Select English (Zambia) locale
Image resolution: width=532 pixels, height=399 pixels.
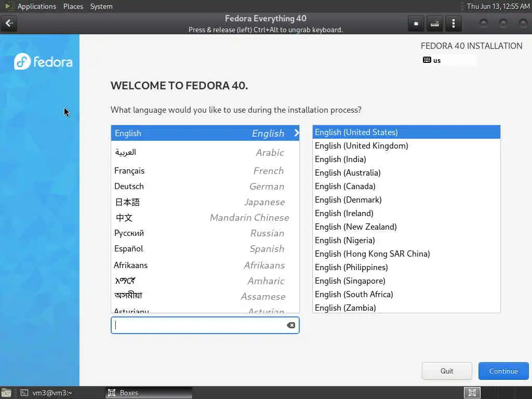(406, 308)
